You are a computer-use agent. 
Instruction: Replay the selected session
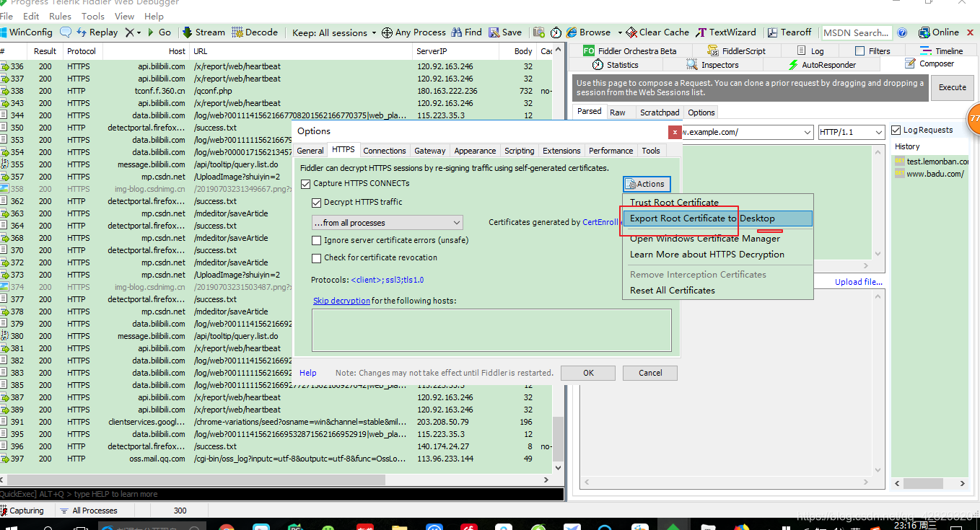point(97,32)
